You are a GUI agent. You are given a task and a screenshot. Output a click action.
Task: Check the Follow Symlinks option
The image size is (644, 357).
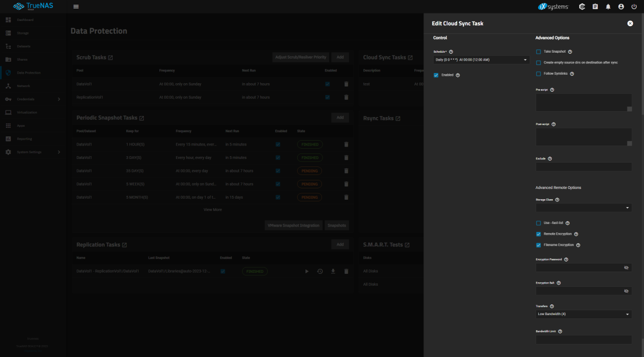click(x=538, y=74)
